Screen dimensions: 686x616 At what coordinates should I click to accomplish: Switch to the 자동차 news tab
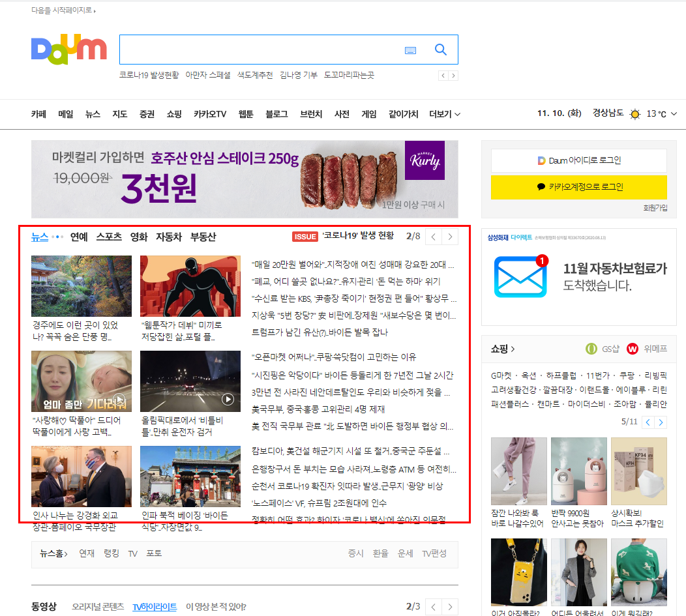[x=169, y=237]
